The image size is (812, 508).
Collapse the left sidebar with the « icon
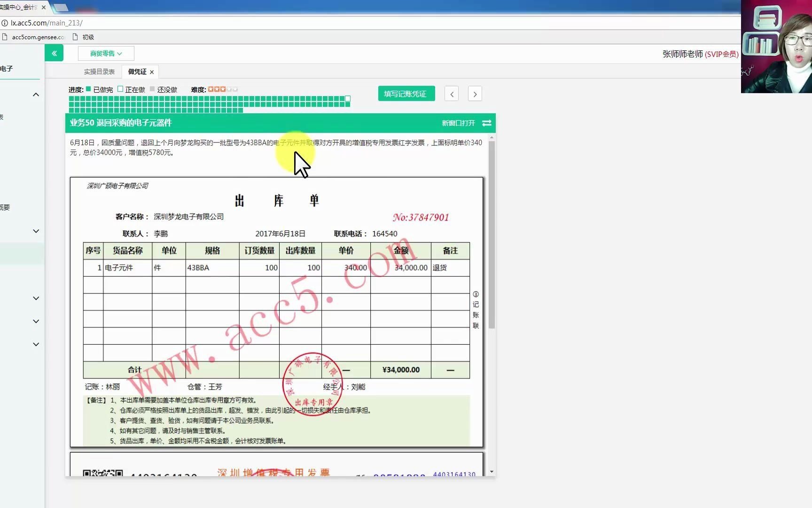(x=54, y=53)
